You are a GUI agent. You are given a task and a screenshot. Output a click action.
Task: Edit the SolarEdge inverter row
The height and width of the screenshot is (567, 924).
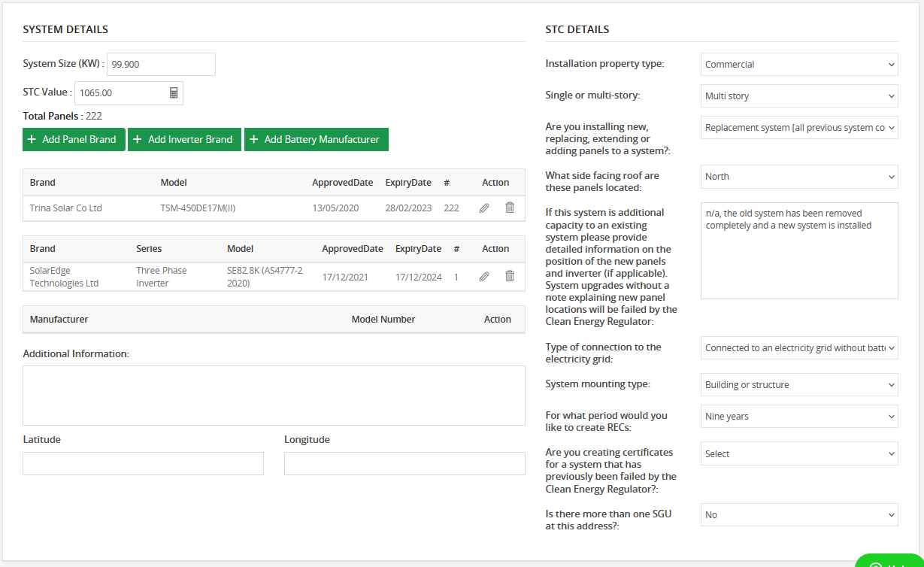pyautogui.click(x=484, y=277)
